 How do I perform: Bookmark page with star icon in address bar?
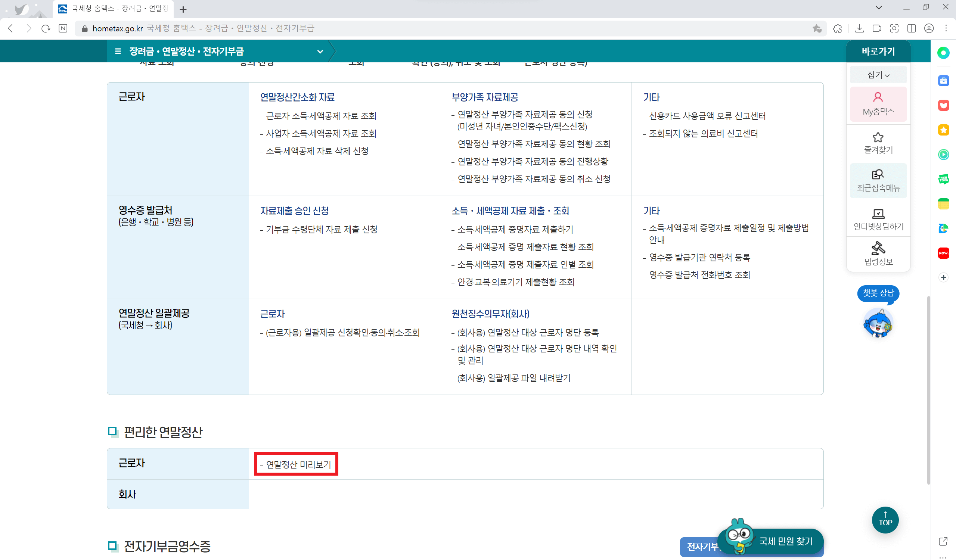point(817,28)
